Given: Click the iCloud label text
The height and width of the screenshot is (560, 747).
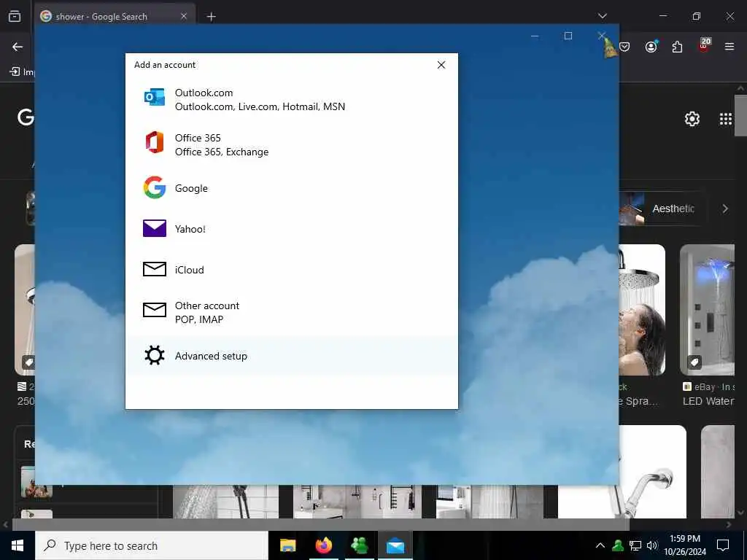Looking at the screenshot, I should click(x=189, y=270).
